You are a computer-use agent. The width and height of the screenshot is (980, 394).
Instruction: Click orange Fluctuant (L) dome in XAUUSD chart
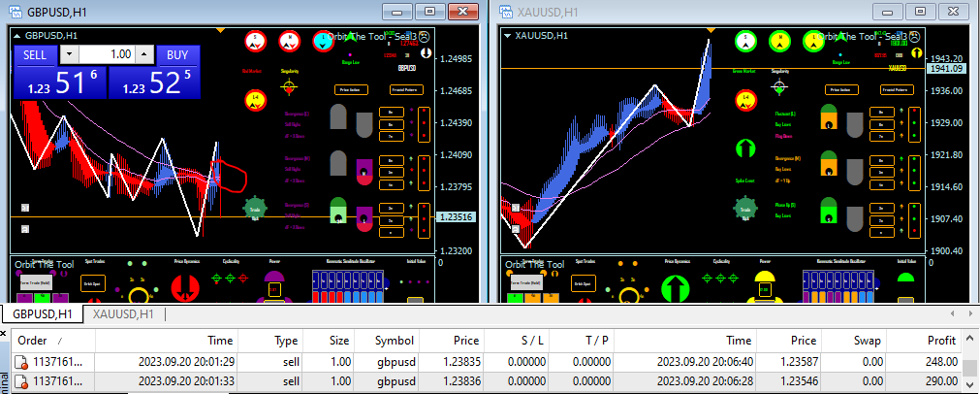click(x=829, y=117)
